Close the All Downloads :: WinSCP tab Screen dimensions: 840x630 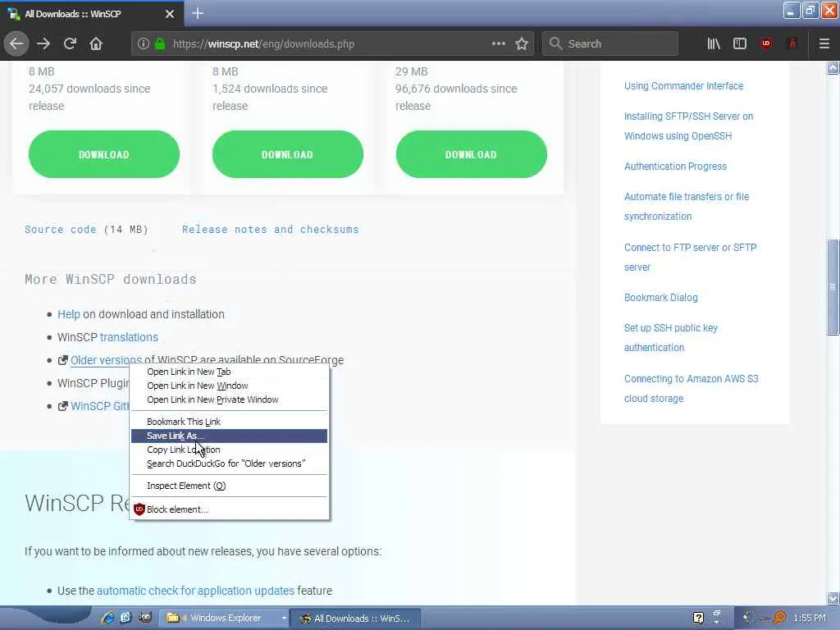(x=169, y=14)
